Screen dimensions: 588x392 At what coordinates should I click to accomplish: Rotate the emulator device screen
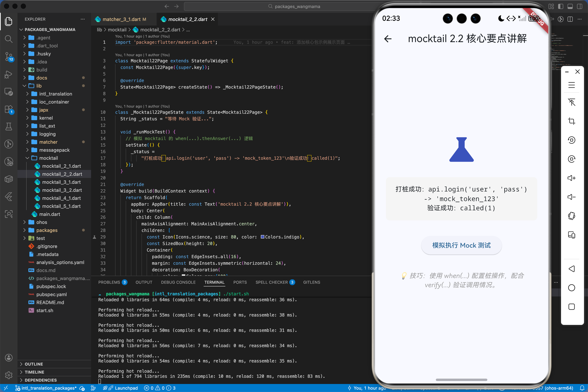[571, 216]
